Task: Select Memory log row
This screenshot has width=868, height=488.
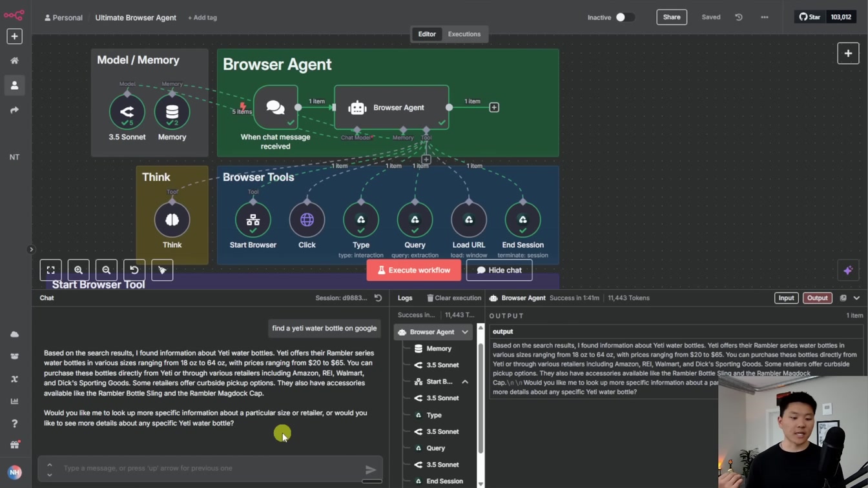Action: [439, 349]
